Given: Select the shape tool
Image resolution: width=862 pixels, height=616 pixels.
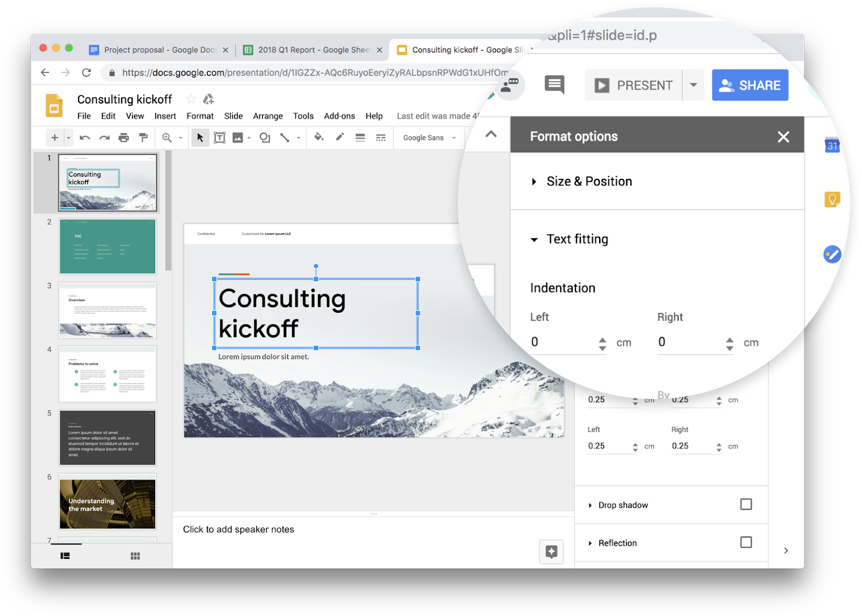Looking at the screenshot, I should point(265,137).
